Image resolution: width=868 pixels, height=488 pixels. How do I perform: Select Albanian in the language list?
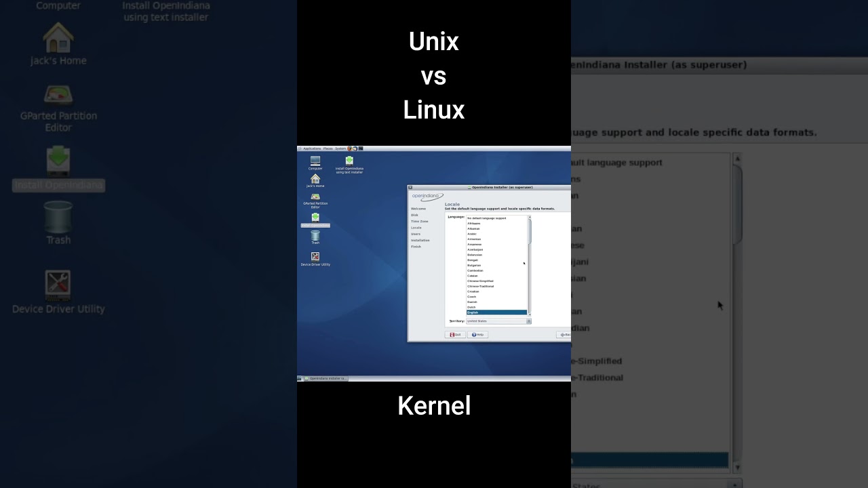[496, 228]
